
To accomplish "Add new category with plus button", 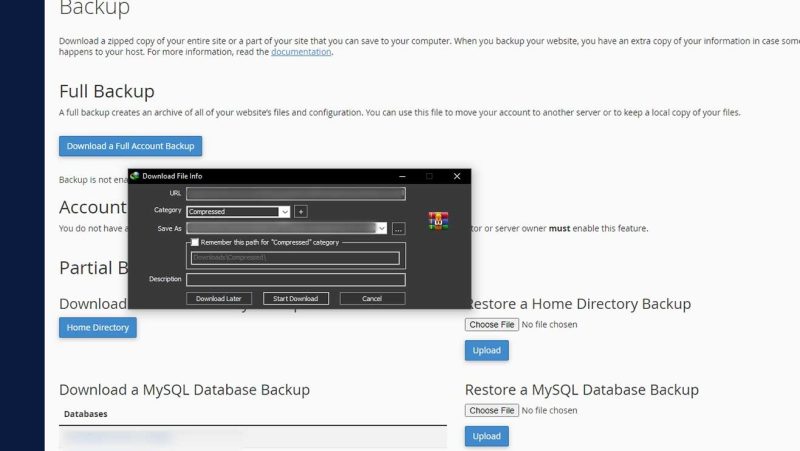I will pyautogui.click(x=301, y=211).
